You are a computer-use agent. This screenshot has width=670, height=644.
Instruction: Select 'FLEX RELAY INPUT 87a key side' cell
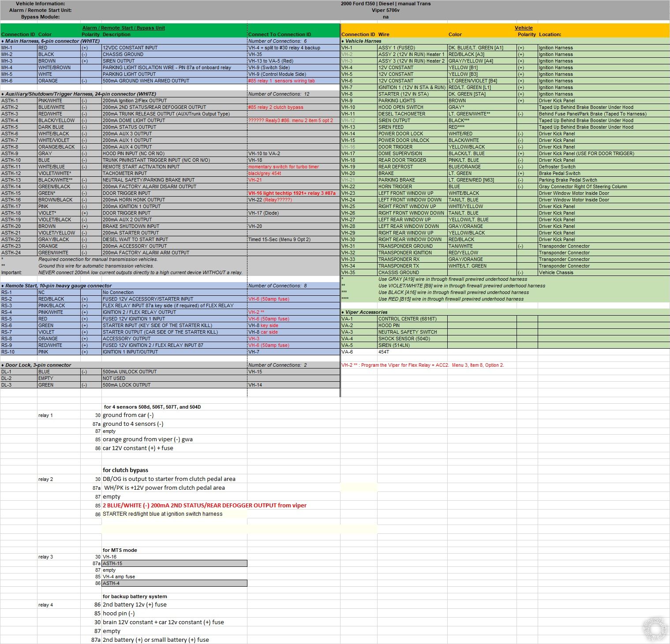coord(174,305)
